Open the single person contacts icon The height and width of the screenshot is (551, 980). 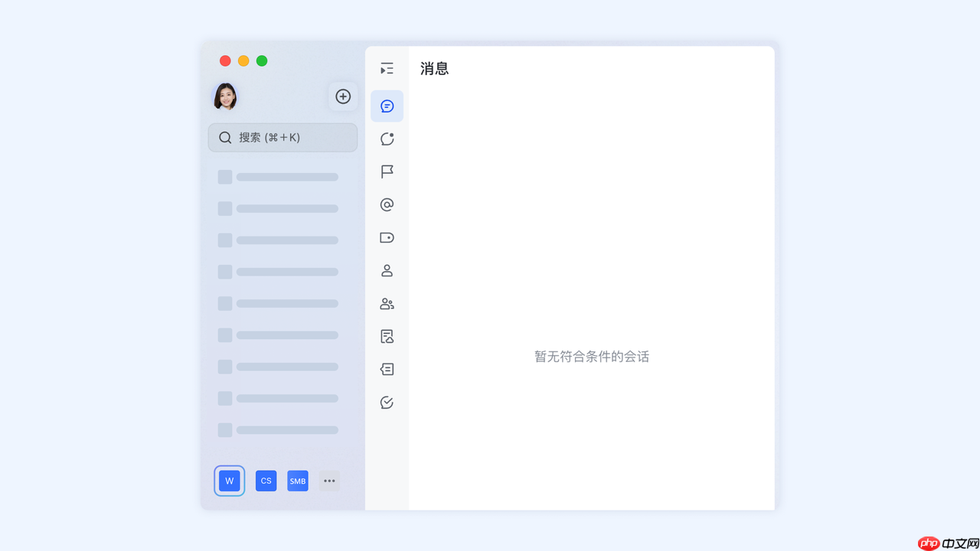pyautogui.click(x=387, y=270)
